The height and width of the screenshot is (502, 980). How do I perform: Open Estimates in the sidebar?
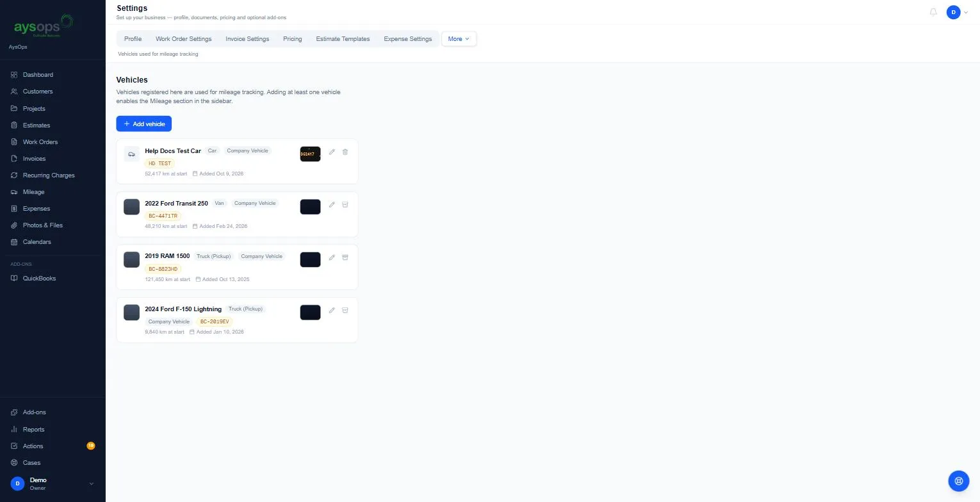53,125
